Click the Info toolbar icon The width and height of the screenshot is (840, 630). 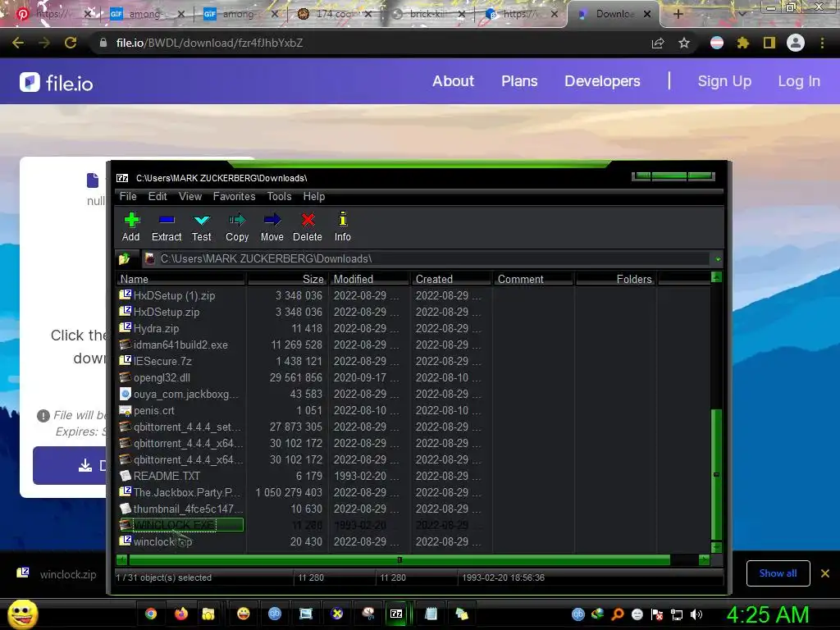[343, 226]
